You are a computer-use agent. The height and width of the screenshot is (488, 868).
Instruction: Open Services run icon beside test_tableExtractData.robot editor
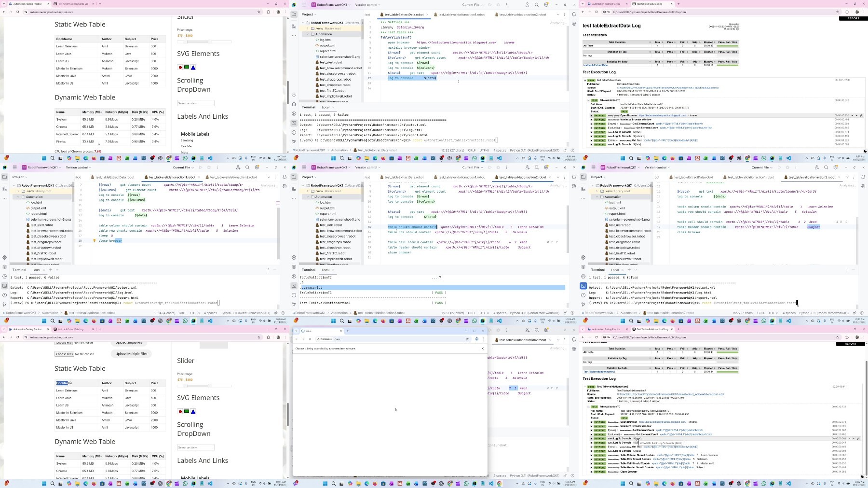pos(294,113)
